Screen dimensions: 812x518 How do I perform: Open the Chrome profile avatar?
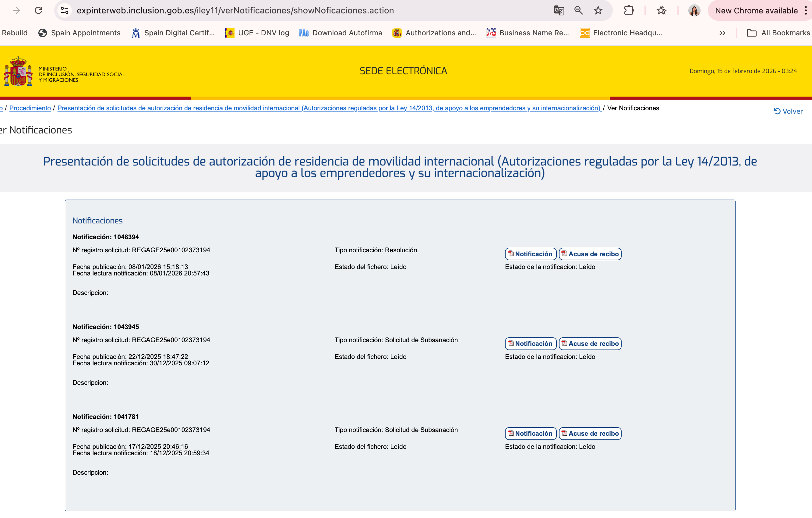(694, 10)
